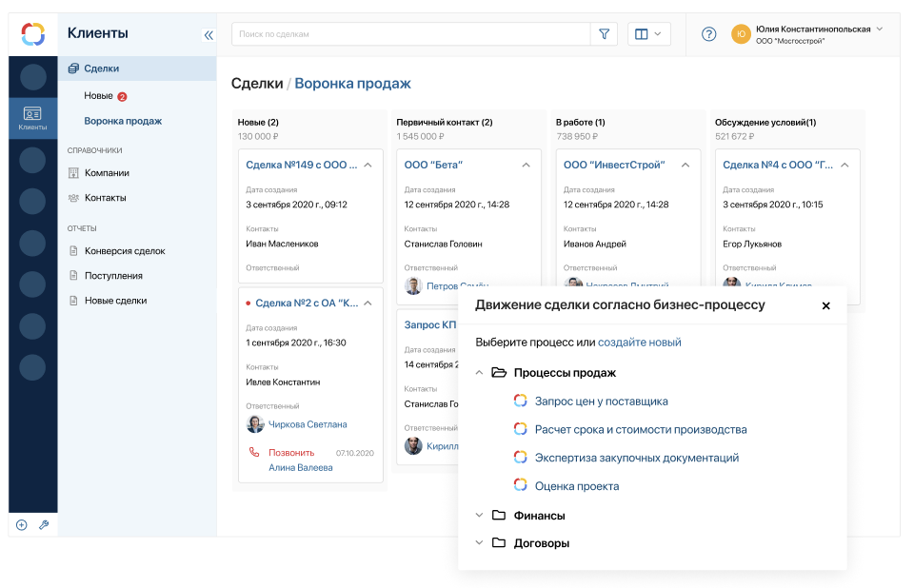Screen dimensions: 914x588
Task: Close the business process dialog
Action: (x=825, y=305)
